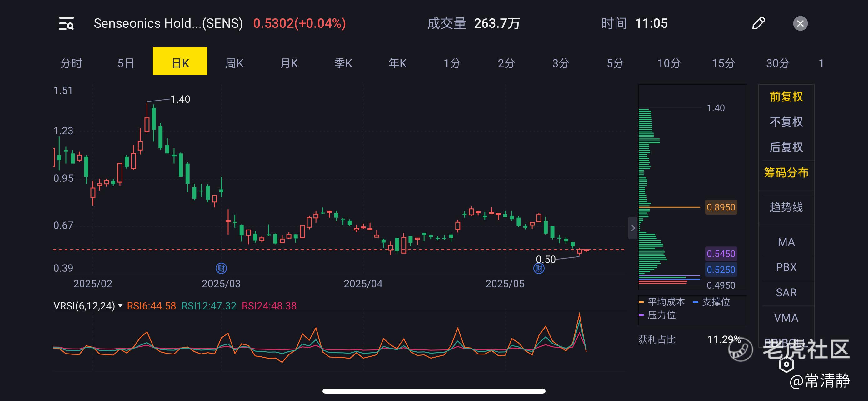
Task: Select 前复权 price adjustment option
Action: [x=786, y=97]
